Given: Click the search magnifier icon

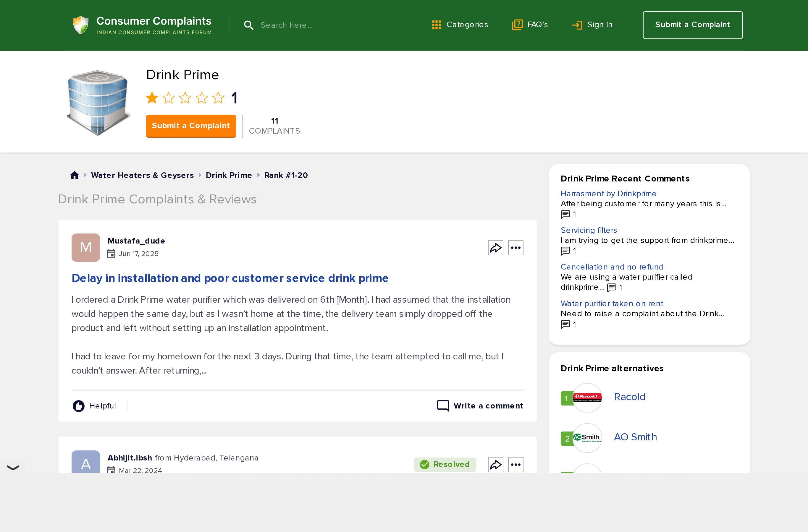Looking at the screenshot, I should point(248,25).
